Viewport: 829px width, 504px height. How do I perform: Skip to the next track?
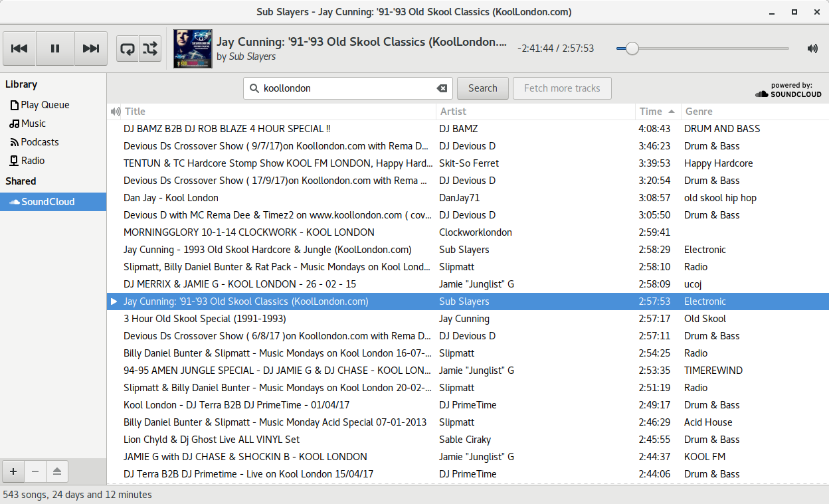pos(91,48)
